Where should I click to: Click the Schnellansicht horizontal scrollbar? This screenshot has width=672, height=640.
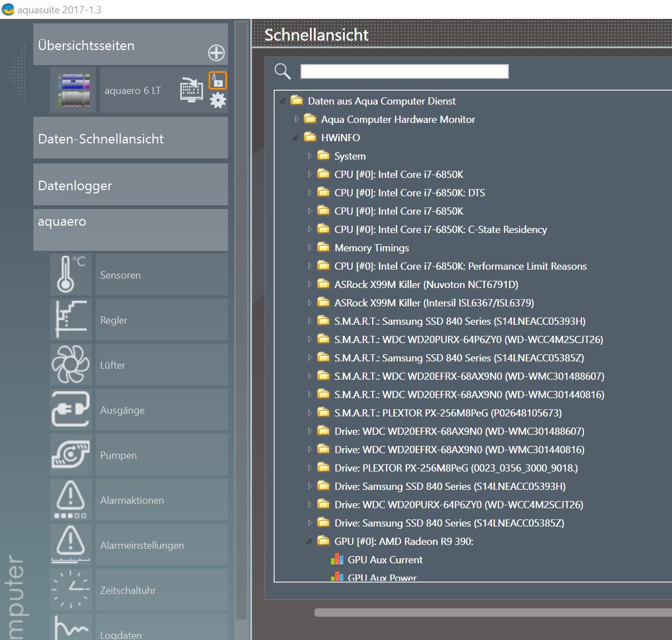[x=493, y=612]
